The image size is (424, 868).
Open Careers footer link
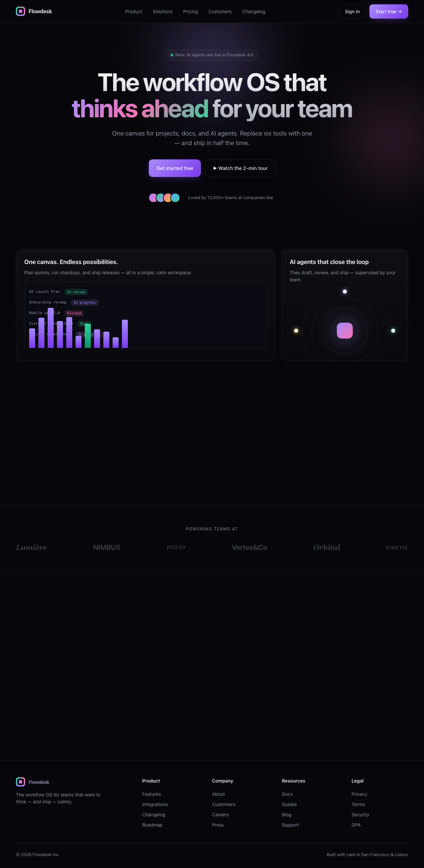pyautogui.click(x=220, y=815)
